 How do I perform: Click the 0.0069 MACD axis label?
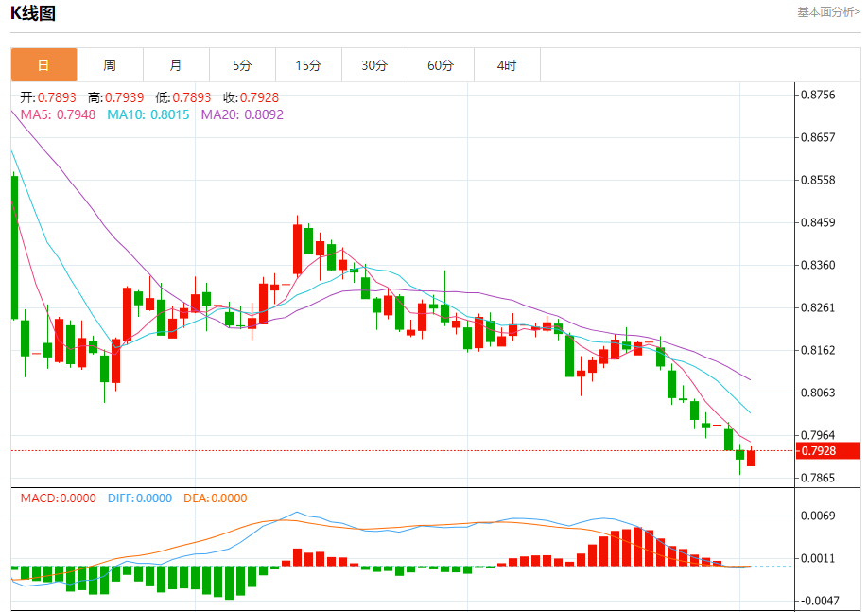pyautogui.click(x=818, y=516)
